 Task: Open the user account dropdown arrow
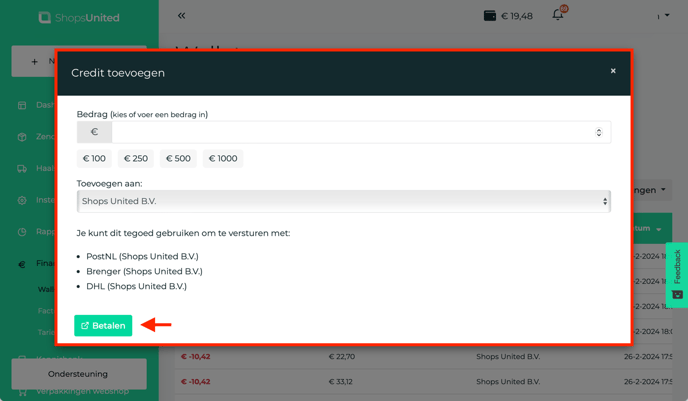pyautogui.click(x=667, y=15)
